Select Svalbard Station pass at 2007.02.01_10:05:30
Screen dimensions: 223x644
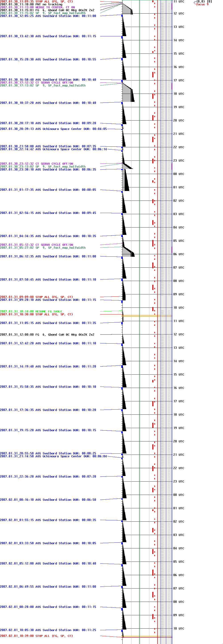click(48, 630)
